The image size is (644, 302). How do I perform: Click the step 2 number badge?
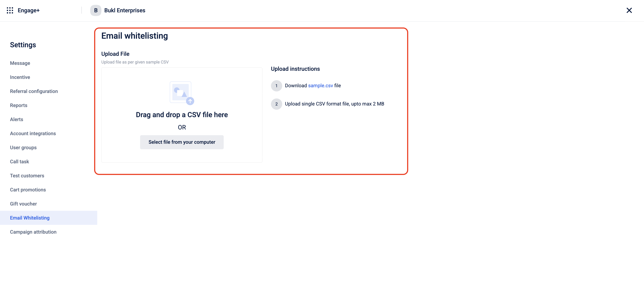[276, 104]
